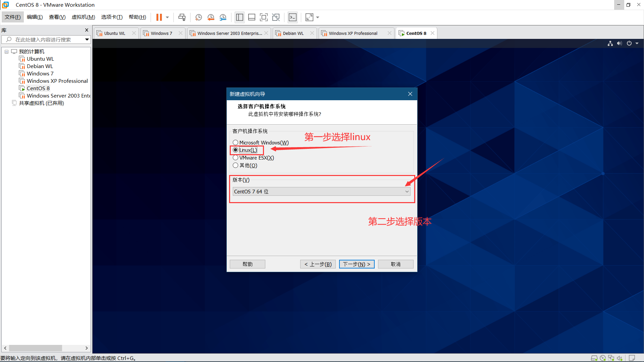Viewport: 644px width, 362px height.
Task: Click the library scroll left arrow
Action: pyautogui.click(x=5, y=348)
